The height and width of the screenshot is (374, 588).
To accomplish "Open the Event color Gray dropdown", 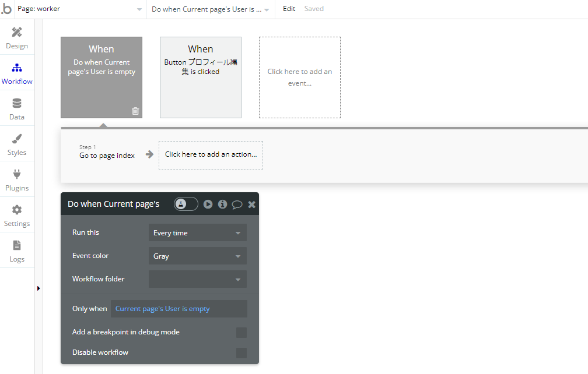I will [x=198, y=256].
